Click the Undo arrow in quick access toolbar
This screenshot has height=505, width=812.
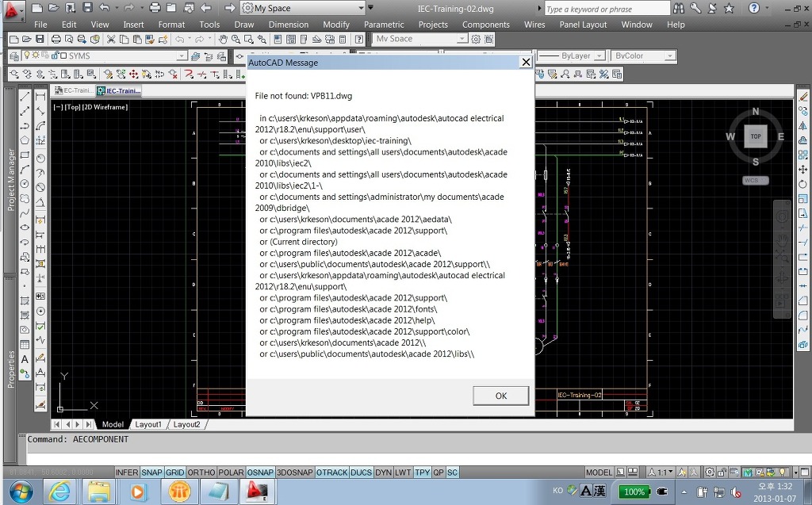pyautogui.click(x=104, y=8)
